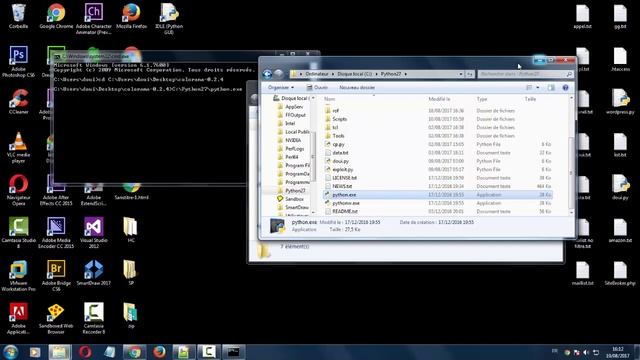The width and height of the screenshot is (640, 360).
Task: Click the Ouvrir toolbar button
Action: [317, 87]
